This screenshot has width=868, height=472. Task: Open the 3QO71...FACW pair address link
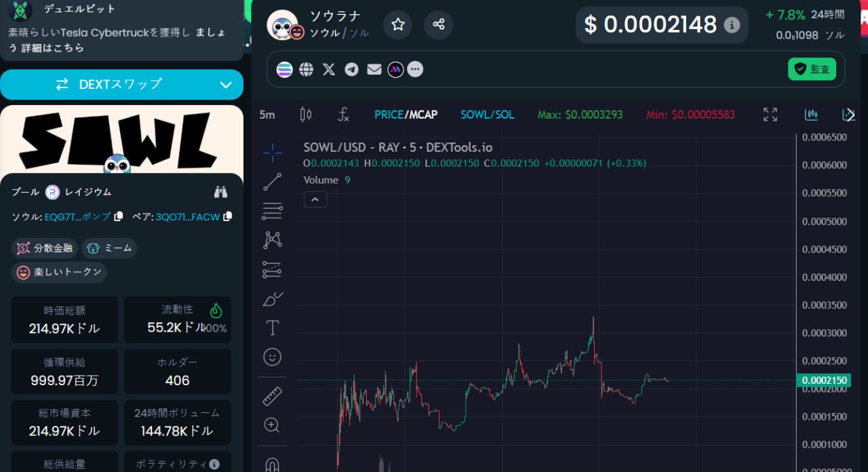tap(188, 216)
